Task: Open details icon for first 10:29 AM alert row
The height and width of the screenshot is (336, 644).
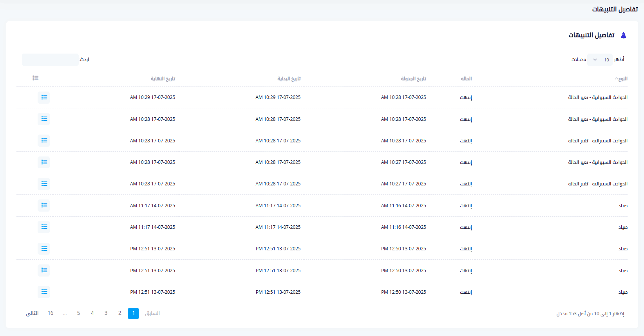Action: pyautogui.click(x=44, y=97)
